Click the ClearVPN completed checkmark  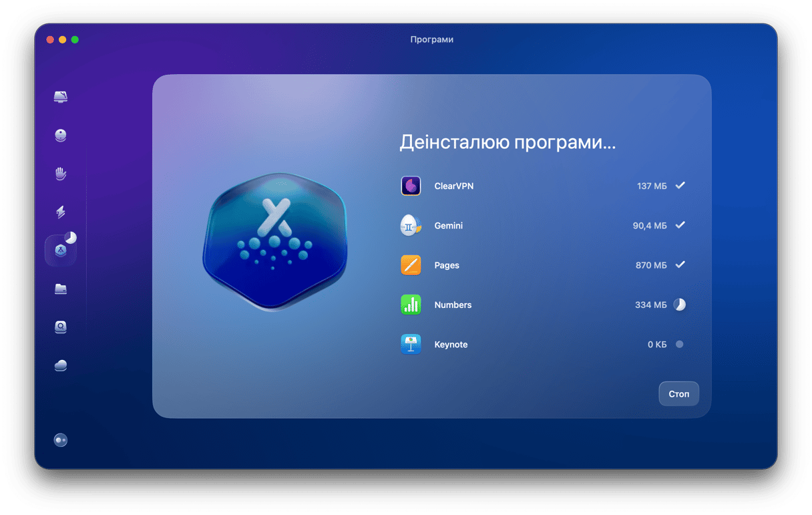(680, 185)
